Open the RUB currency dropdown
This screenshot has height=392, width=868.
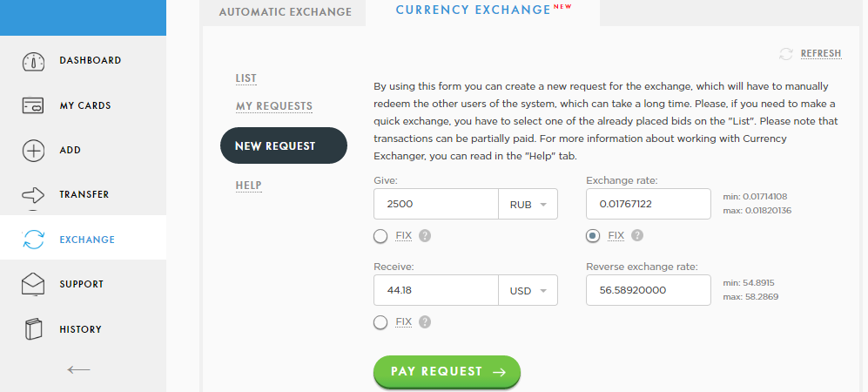tap(528, 205)
